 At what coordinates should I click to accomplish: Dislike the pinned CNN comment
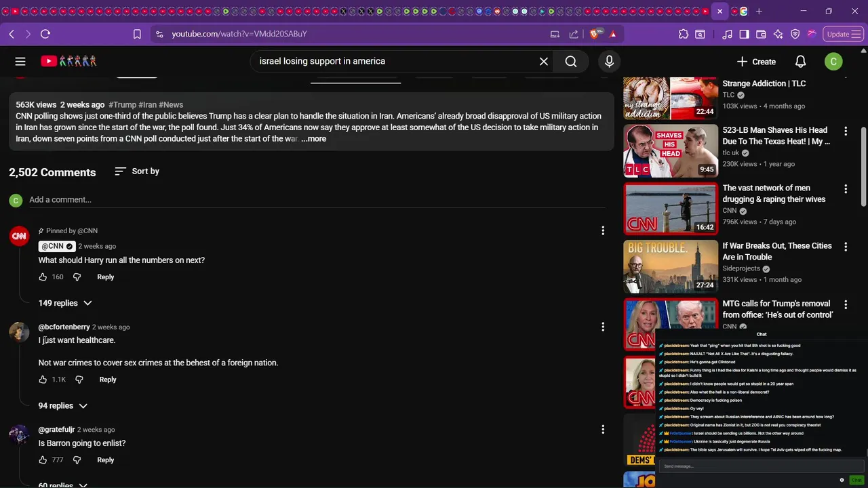(77, 277)
